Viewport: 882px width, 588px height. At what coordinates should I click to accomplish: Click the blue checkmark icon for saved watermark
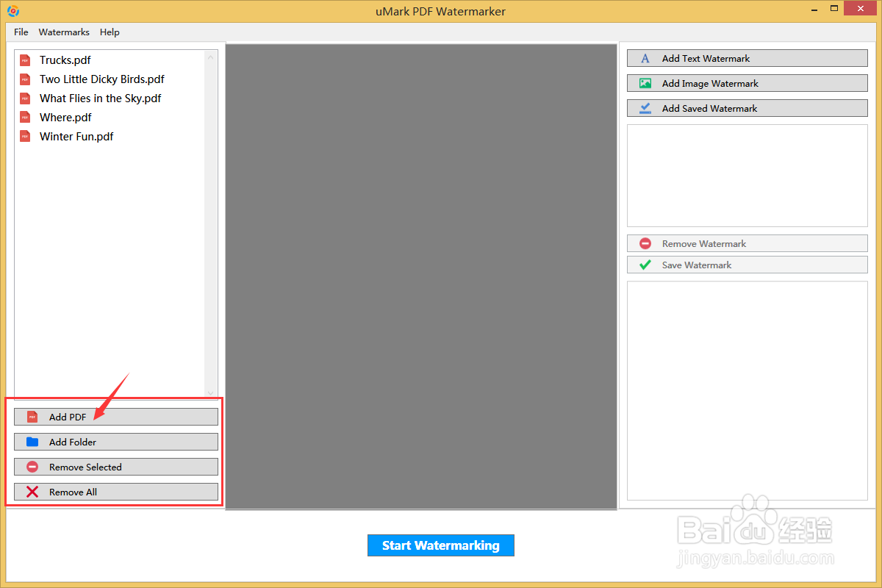tap(645, 108)
